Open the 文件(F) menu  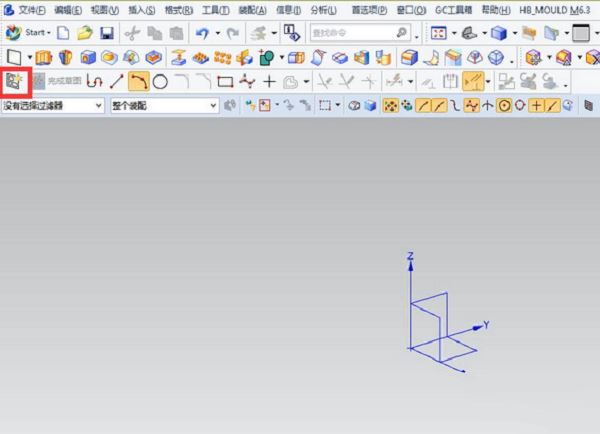tap(32, 10)
